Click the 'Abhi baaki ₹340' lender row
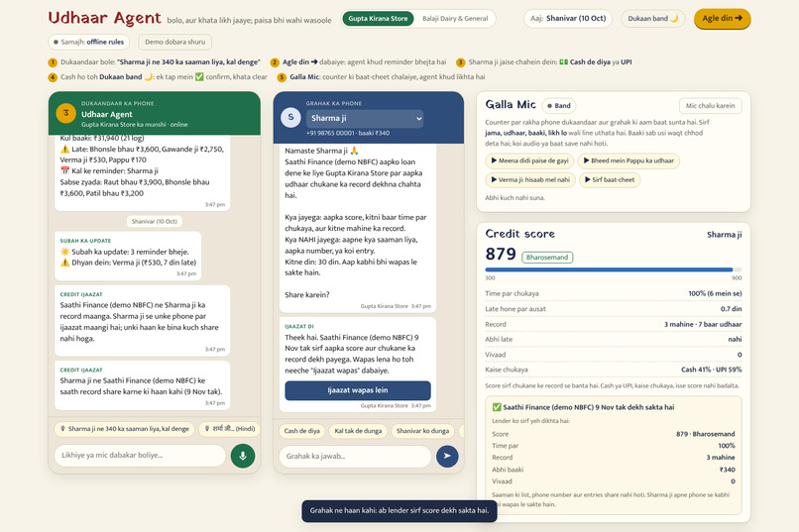Viewport: 799px width, 532px height. click(x=614, y=470)
